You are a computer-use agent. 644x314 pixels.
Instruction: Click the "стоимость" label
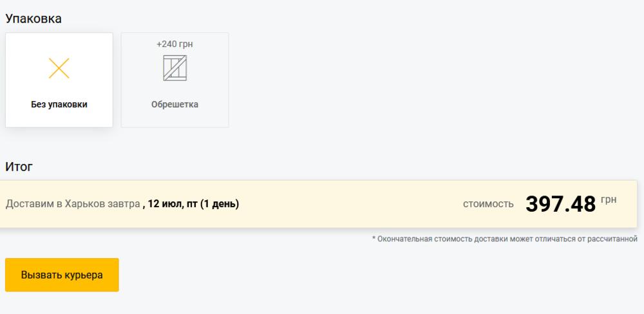(488, 205)
